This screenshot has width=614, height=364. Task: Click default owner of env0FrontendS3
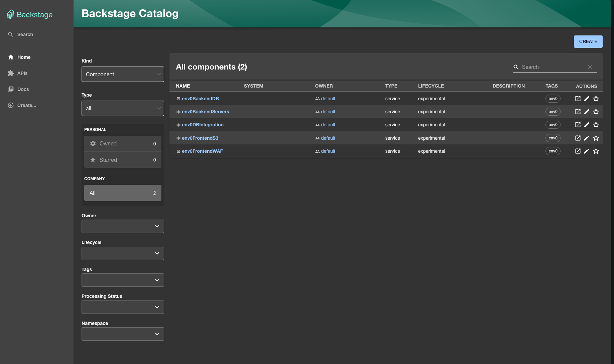328,138
